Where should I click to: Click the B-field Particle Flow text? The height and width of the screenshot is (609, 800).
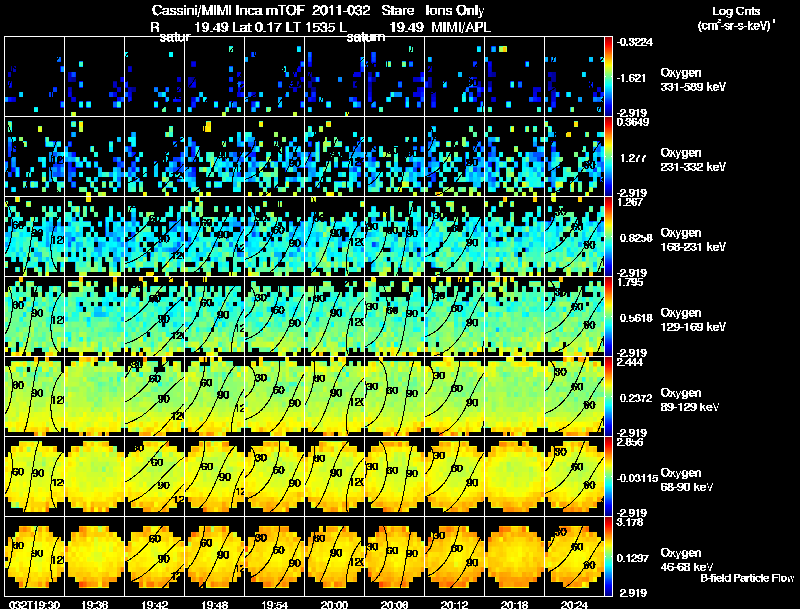coord(747,578)
